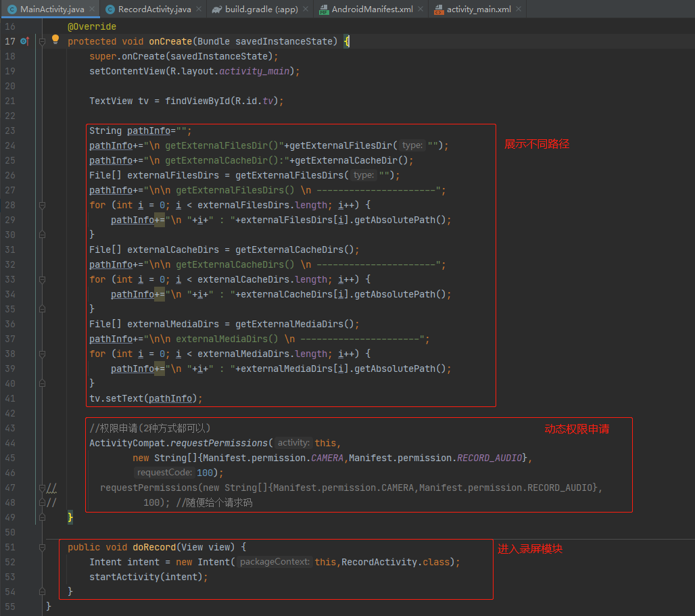Close the build.gradle (:app) tab

click(x=306, y=9)
